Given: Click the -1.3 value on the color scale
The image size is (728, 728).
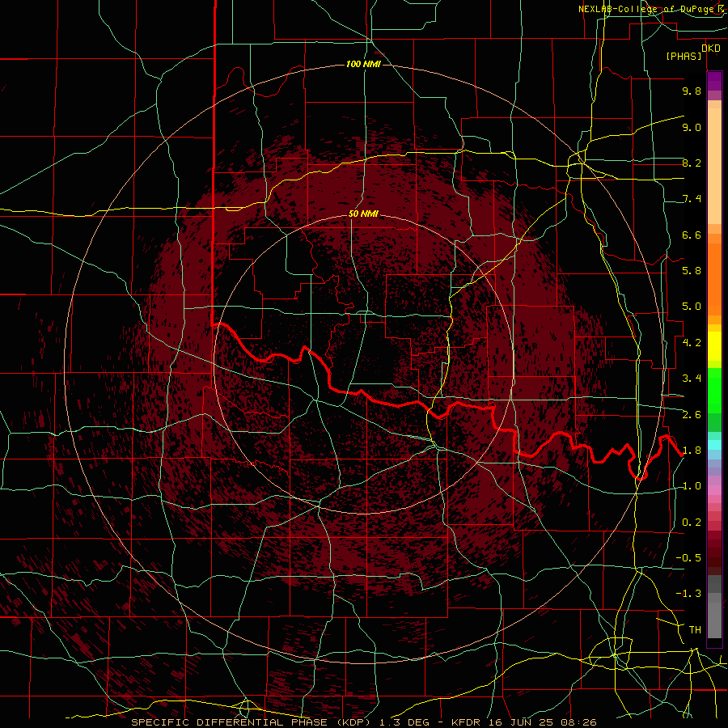Looking at the screenshot, I should (688, 594).
